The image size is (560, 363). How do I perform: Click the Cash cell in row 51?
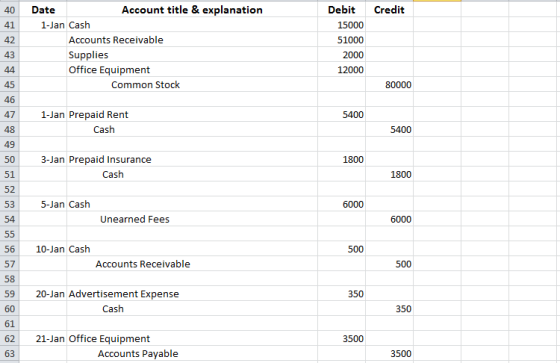click(x=192, y=174)
